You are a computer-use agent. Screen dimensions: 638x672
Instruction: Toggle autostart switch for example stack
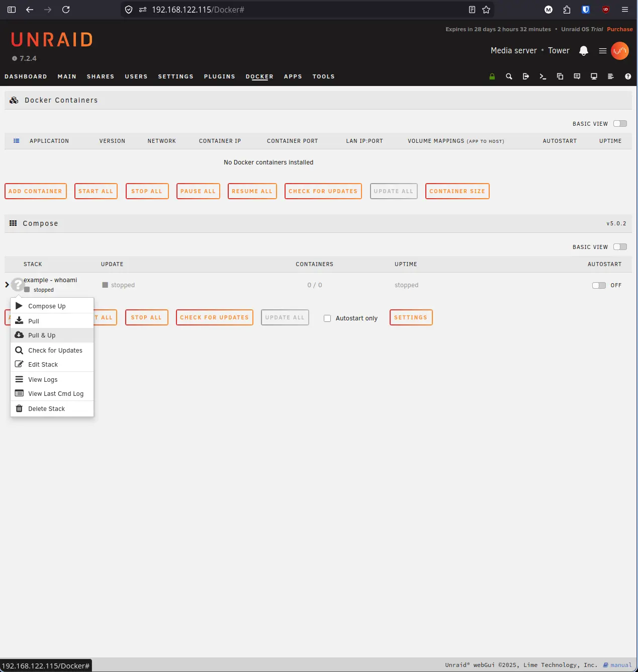pos(599,285)
